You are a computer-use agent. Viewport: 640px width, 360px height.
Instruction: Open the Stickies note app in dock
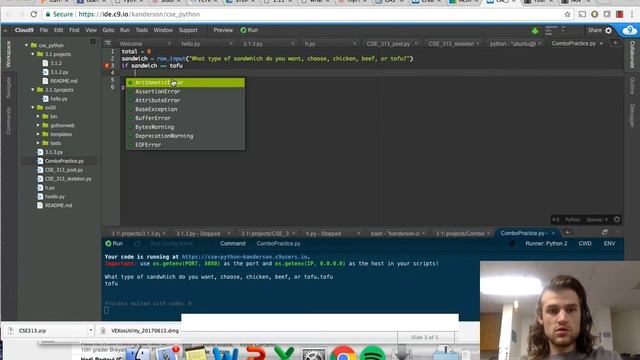pos(196,353)
